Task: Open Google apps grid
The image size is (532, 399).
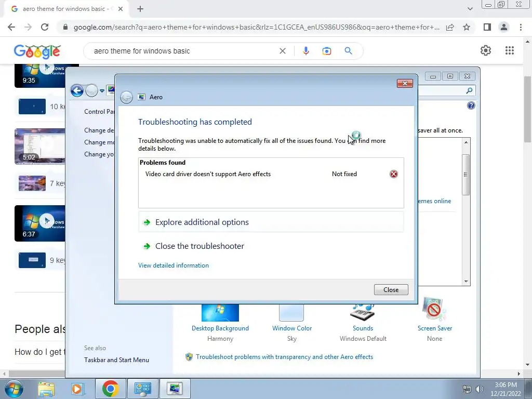Action: (509, 50)
